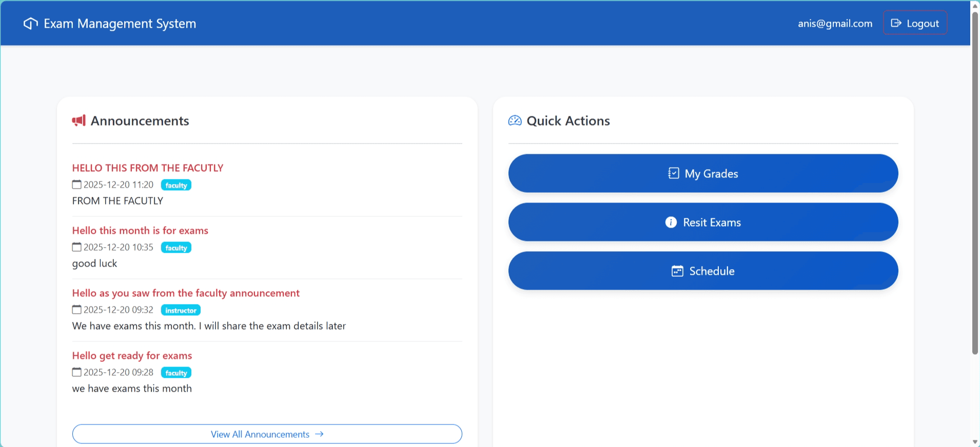Click the calendar icon in Schedule button
This screenshot has width=980, height=447.
coord(677,271)
